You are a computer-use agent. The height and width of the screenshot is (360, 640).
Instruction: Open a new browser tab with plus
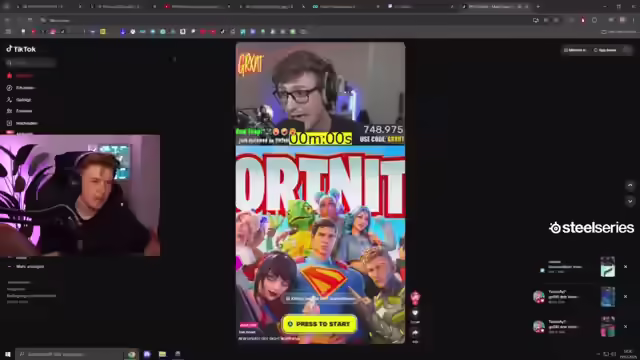click(538, 7)
